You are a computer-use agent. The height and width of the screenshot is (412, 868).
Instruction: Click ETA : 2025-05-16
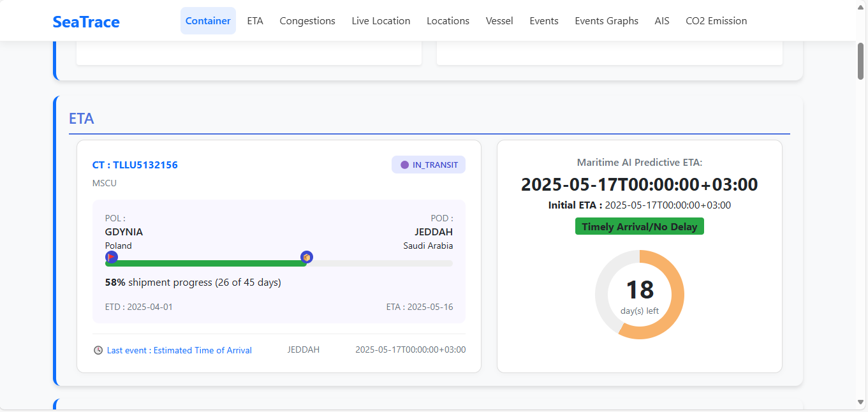pyautogui.click(x=420, y=307)
